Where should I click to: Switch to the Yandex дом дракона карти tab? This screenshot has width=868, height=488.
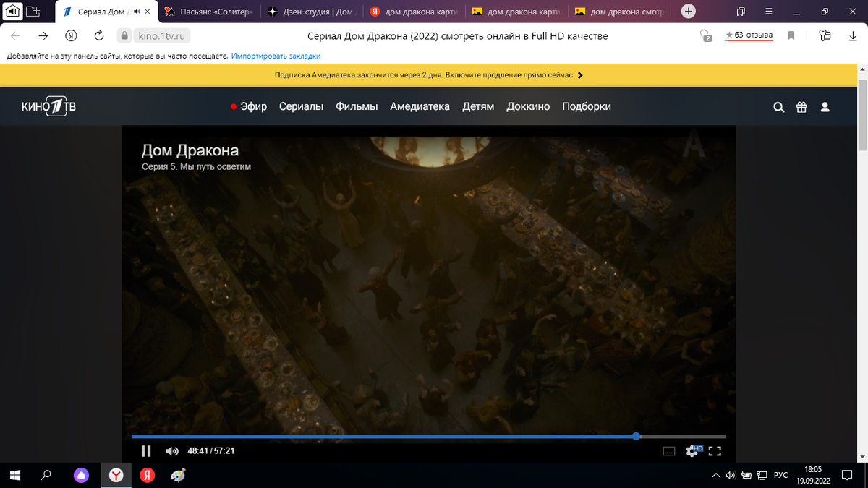[x=416, y=12]
